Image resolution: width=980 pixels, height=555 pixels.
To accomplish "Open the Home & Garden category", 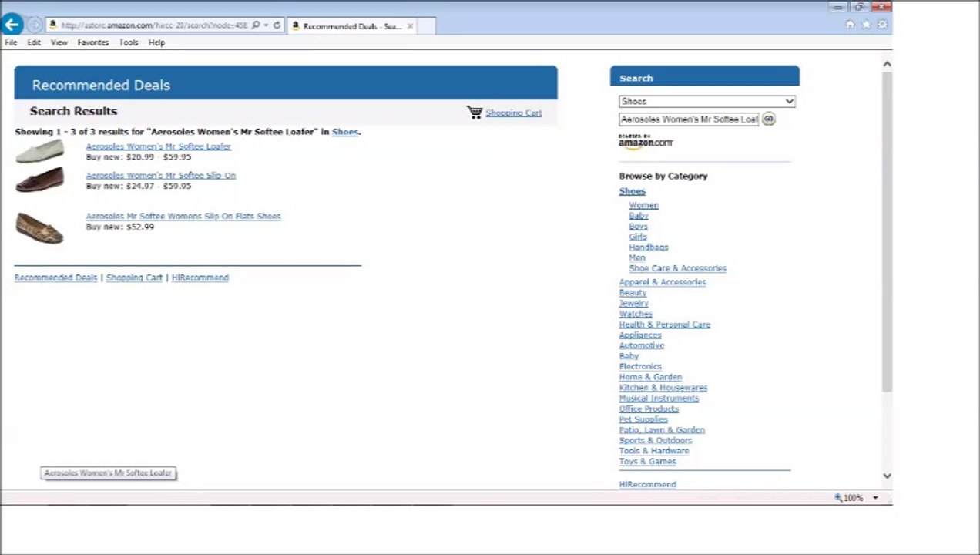I will pos(650,378).
